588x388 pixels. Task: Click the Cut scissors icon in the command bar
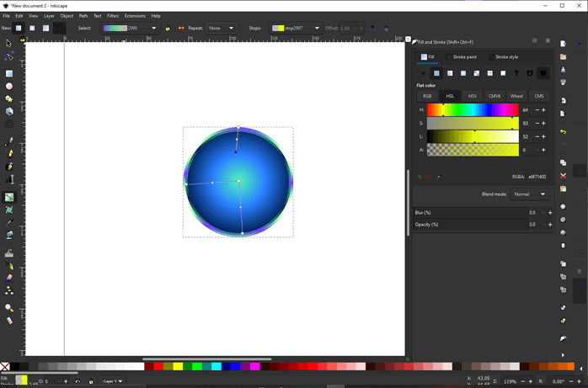[x=563, y=176]
